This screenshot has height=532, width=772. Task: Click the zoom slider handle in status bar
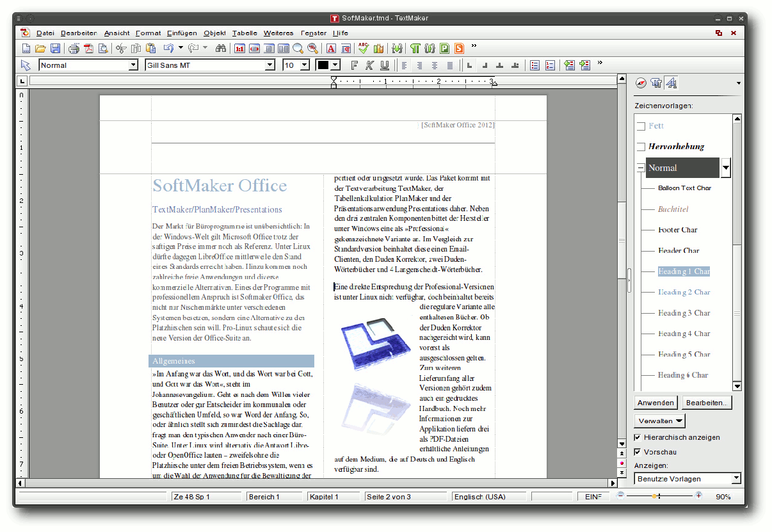655,496
